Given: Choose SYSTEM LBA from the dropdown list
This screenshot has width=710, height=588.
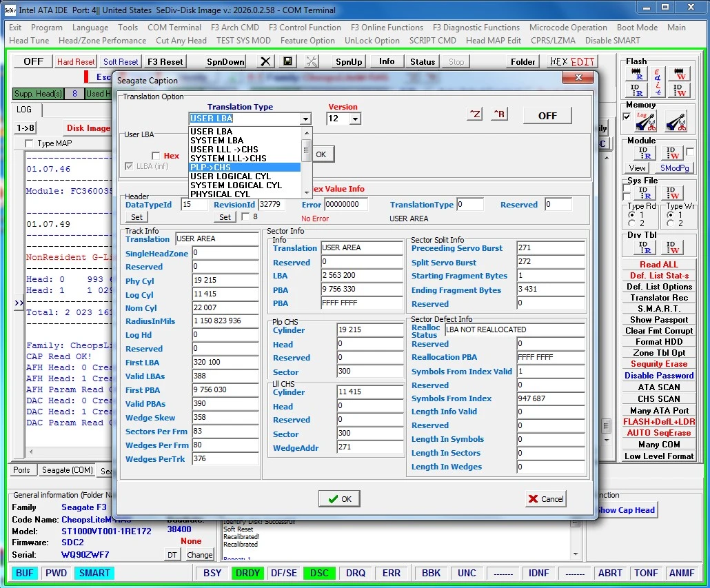Looking at the screenshot, I should tap(245, 141).
